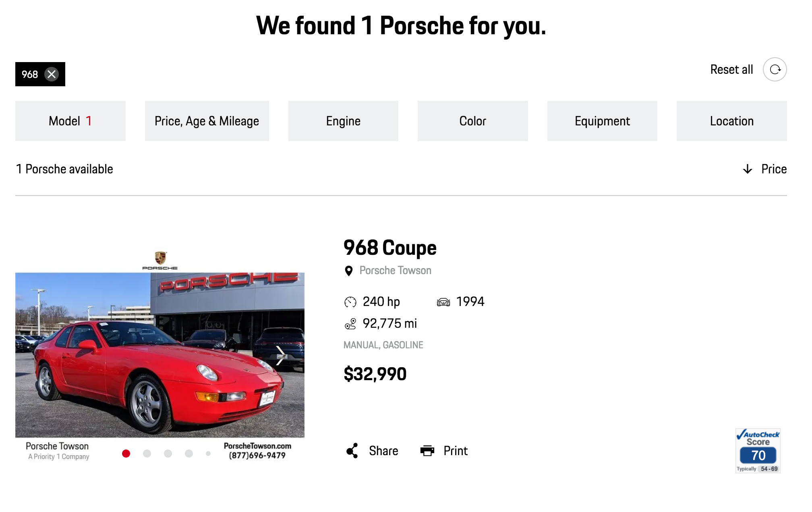Open the Engine filter dropdown
The width and height of the screenshot is (812, 512).
tap(343, 121)
